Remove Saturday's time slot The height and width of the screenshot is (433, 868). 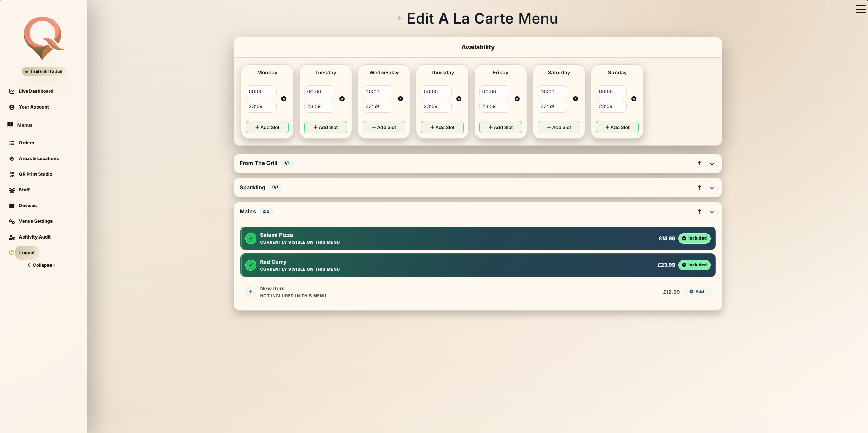coord(575,99)
